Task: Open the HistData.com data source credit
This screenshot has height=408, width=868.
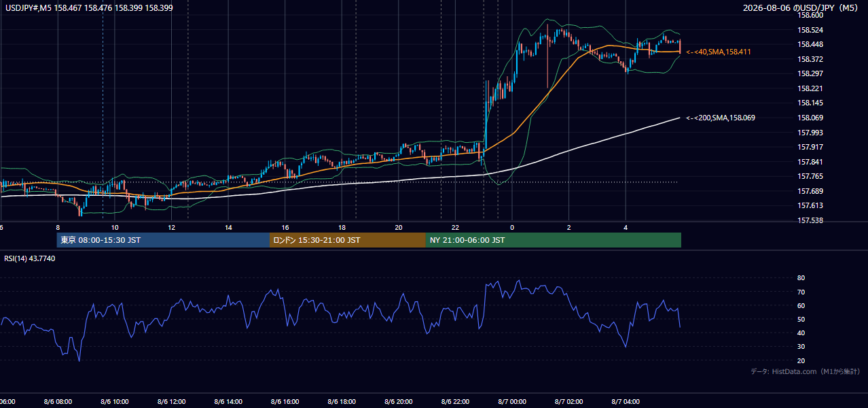Action: 805,371
